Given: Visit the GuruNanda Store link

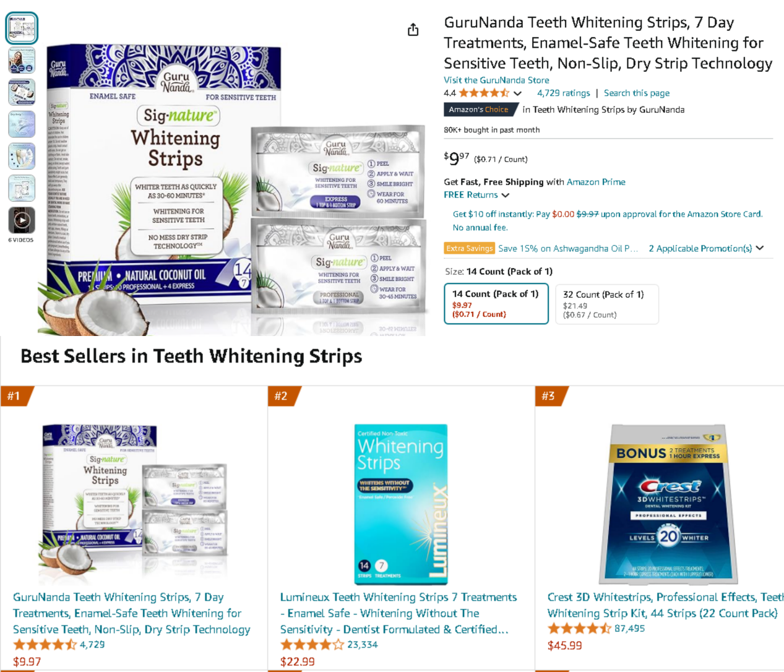Looking at the screenshot, I should pos(496,80).
